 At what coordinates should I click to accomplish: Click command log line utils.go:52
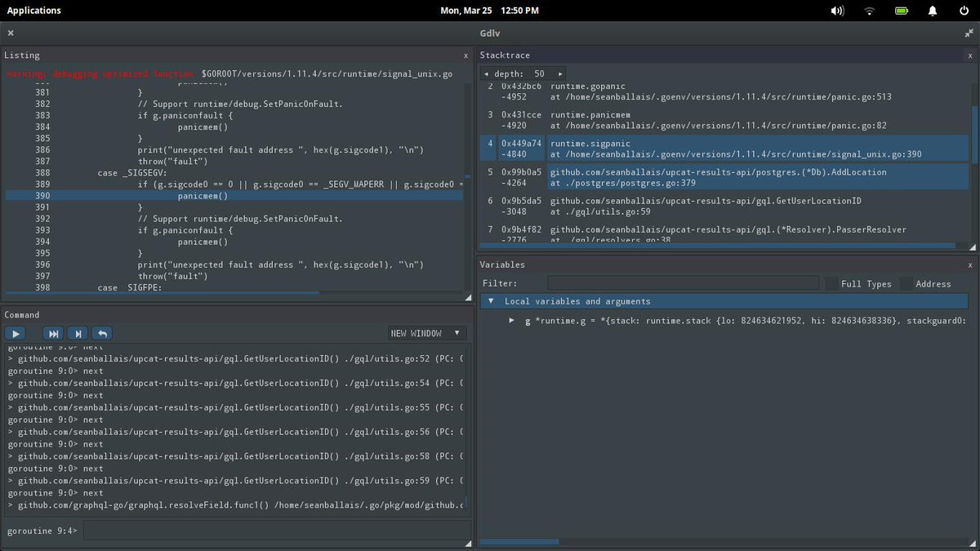coord(235,358)
